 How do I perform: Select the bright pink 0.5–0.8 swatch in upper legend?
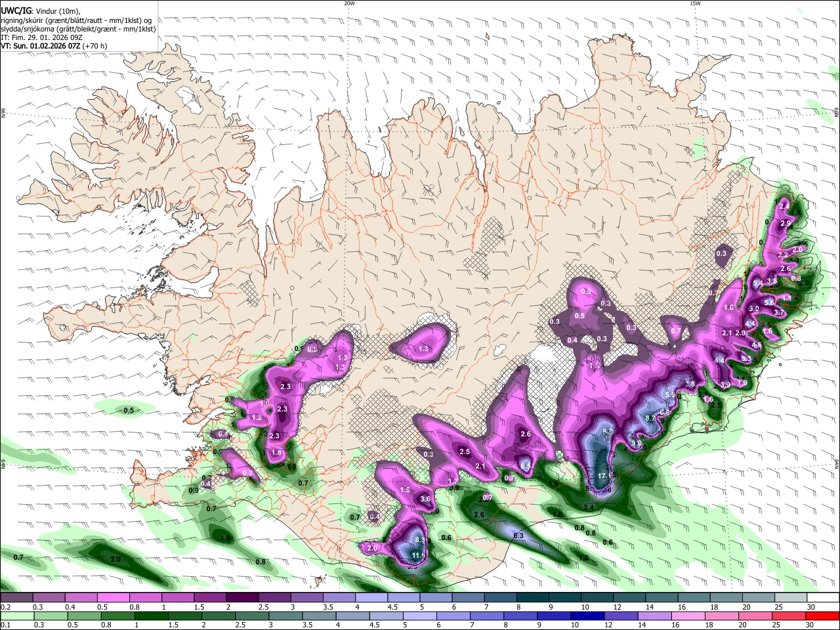point(113,597)
